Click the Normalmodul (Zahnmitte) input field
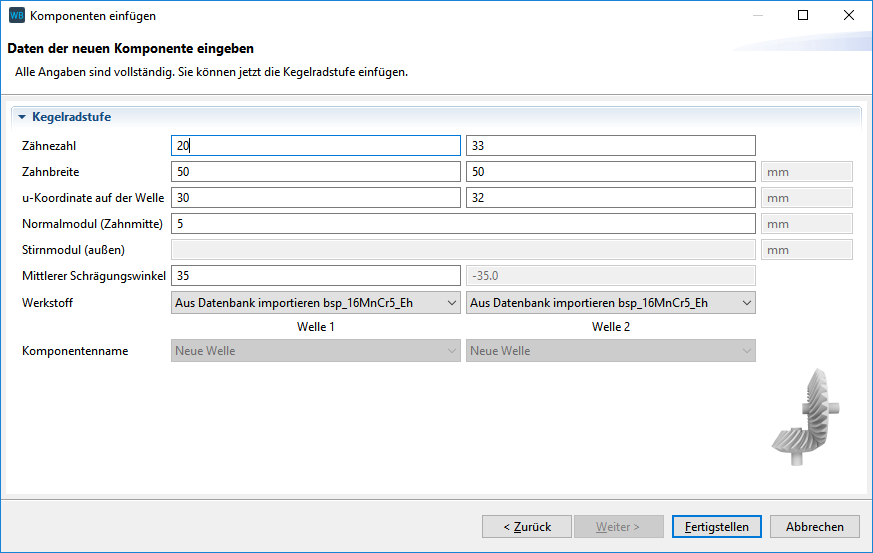The height and width of the screenshot is (553, 873). pyautogui.click(x=463, y=224)
